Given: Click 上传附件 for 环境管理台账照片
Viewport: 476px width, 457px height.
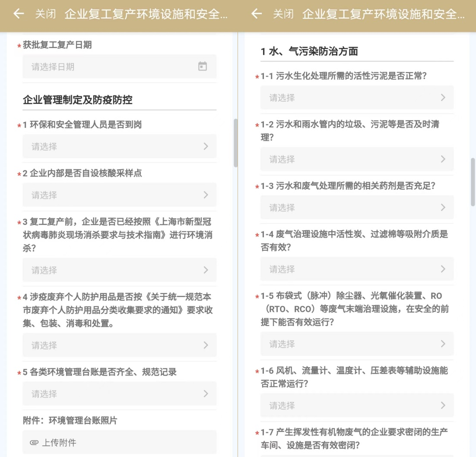Looking at the screenshot, I should click(x=119, y=442).
